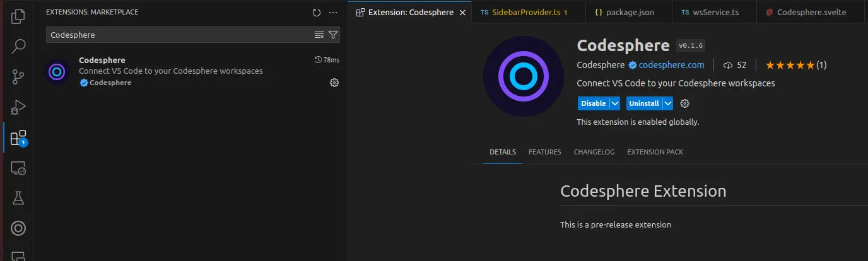Open the codesphere.com publisher link

[671, 65]
